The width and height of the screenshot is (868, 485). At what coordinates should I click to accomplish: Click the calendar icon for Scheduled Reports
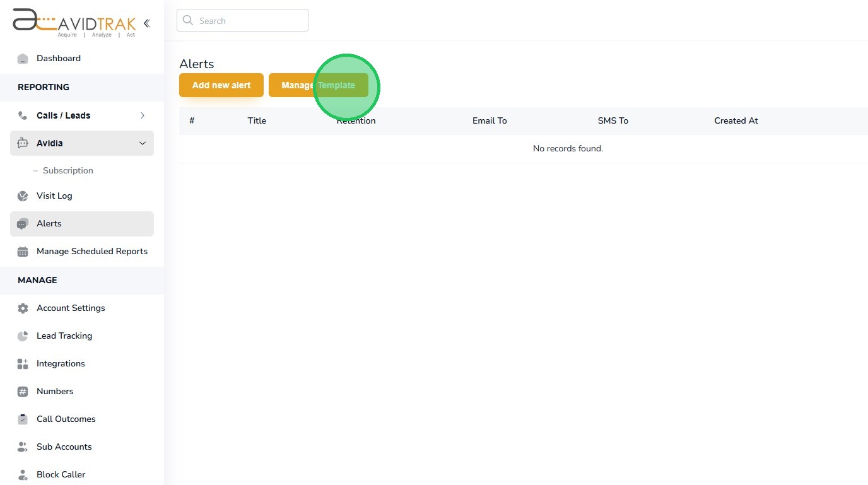click(x=23, y=252)
